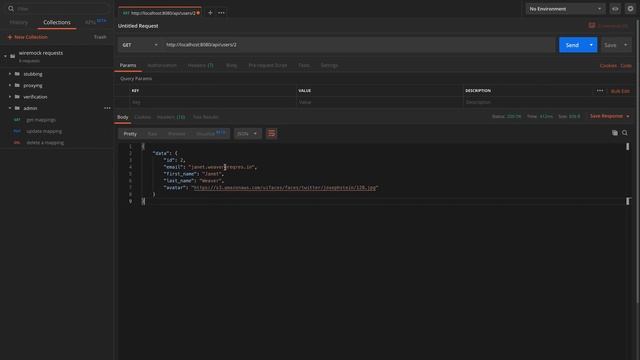Screen dimensions: 640x360
Task: Click New Collection
Action: 28,37
